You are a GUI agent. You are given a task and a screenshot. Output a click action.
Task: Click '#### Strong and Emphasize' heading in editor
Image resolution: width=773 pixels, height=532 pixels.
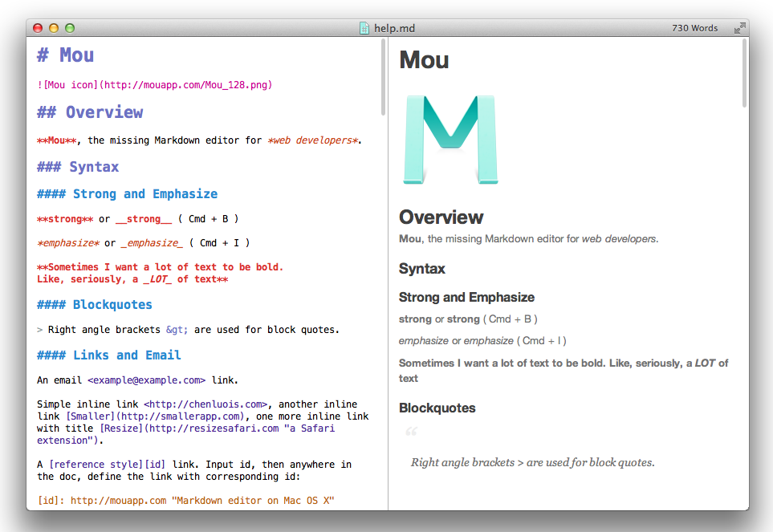(127, 194)
